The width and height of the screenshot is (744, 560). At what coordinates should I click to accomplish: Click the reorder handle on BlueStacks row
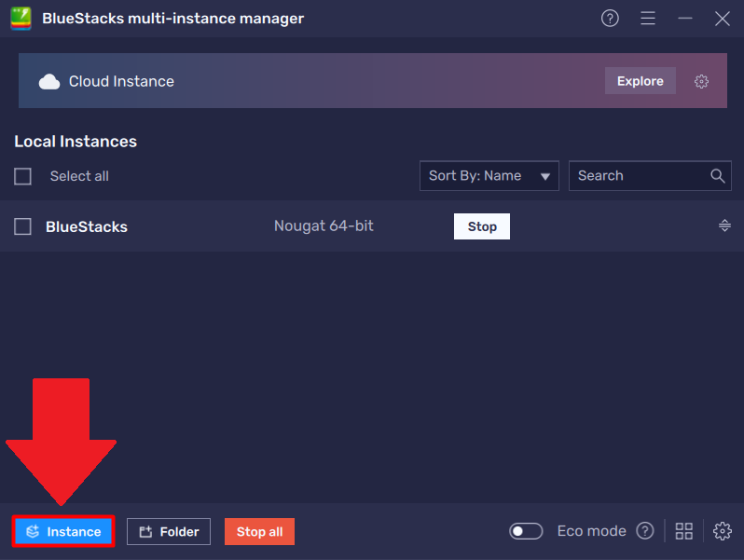pyautogui.click(x=724, y=225)
